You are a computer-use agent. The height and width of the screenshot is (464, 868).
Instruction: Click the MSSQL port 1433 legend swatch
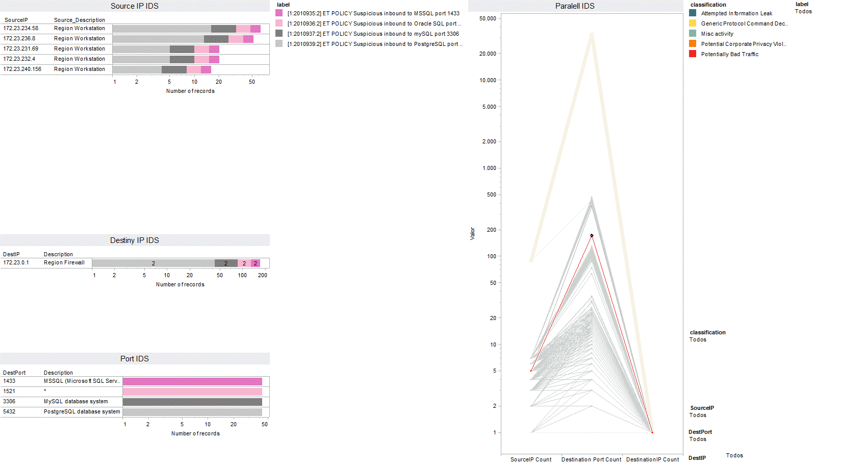point(279,13)
